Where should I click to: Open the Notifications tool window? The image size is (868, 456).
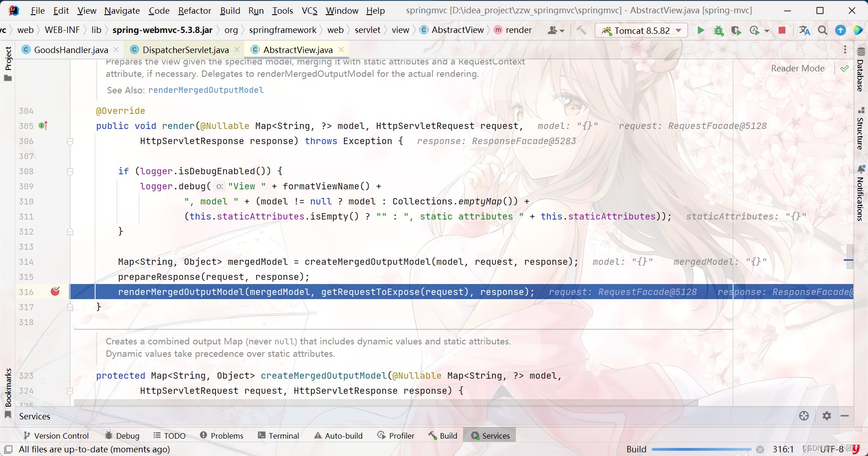861,193
